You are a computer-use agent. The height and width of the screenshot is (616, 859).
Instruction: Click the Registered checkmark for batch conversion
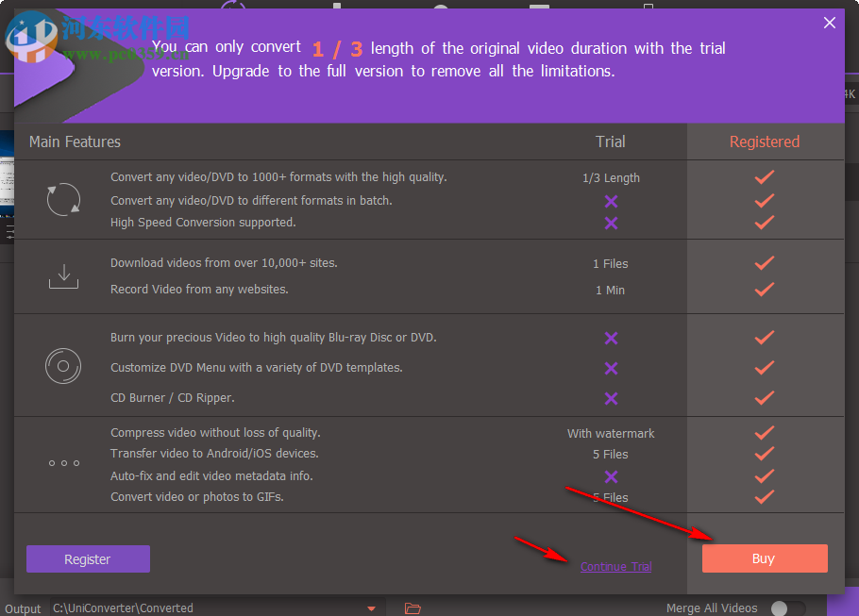click(x=765, y=200)
